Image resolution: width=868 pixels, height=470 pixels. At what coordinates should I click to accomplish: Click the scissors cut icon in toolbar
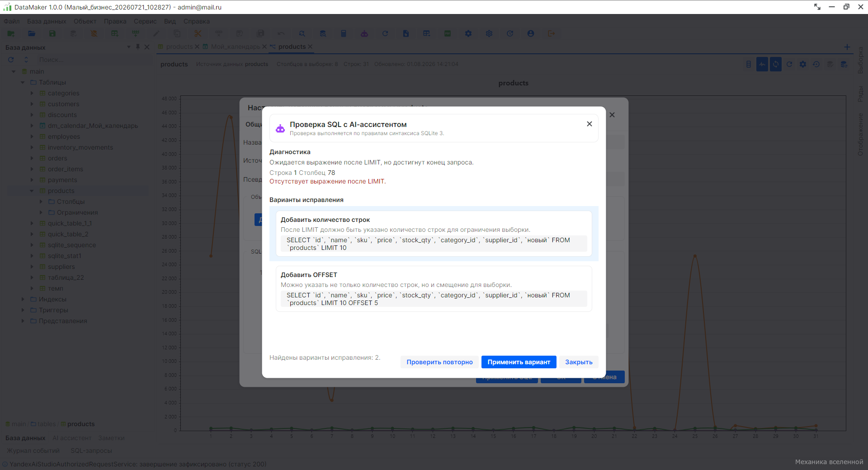[198, 33]
